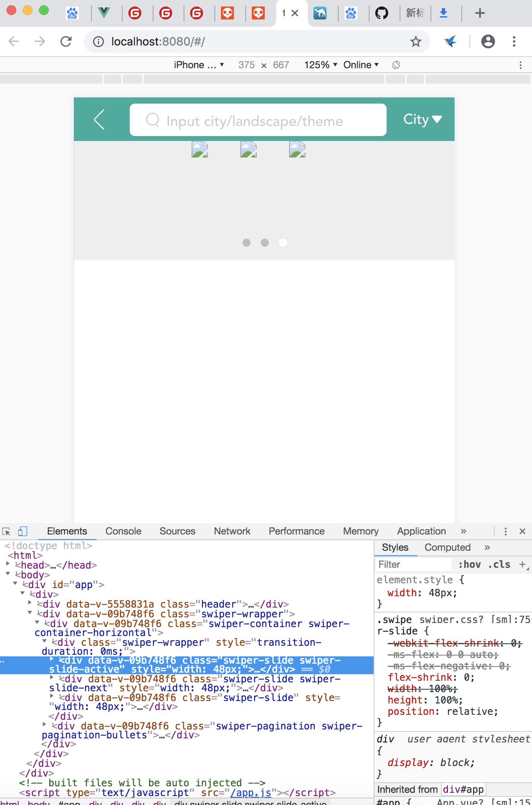Viewport: 532px width, 805px height.
Task: Toggle the :hov element state panel
Action: pos(469,565)
